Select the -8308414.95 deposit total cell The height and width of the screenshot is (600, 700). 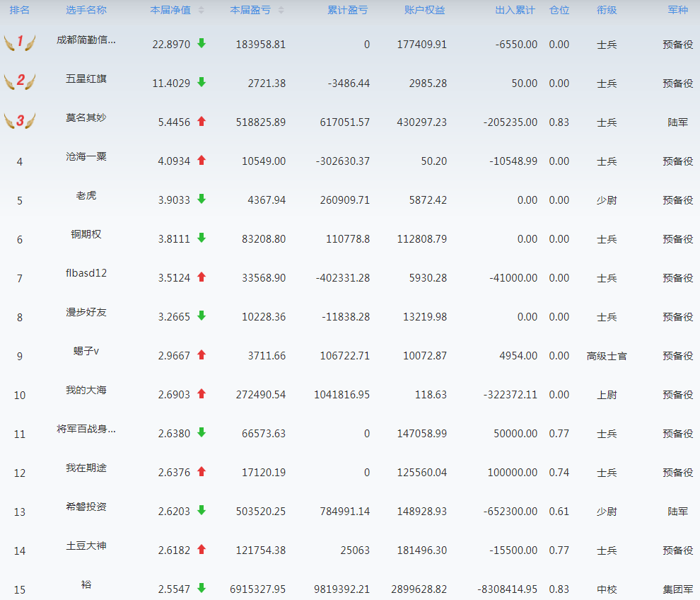pos(507,589)
